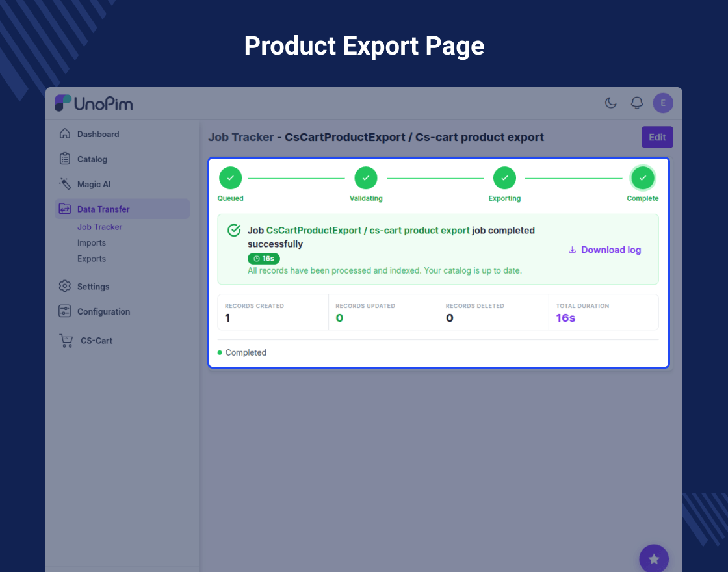Click the Records Deleted value 0
The image size is (728, 572).
click(449, 318)
